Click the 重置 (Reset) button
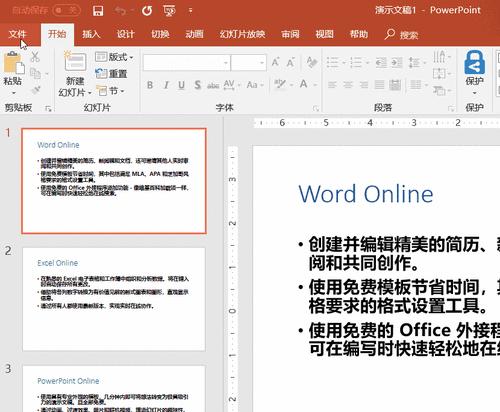The image size is (500, 412). pos(111,74)
